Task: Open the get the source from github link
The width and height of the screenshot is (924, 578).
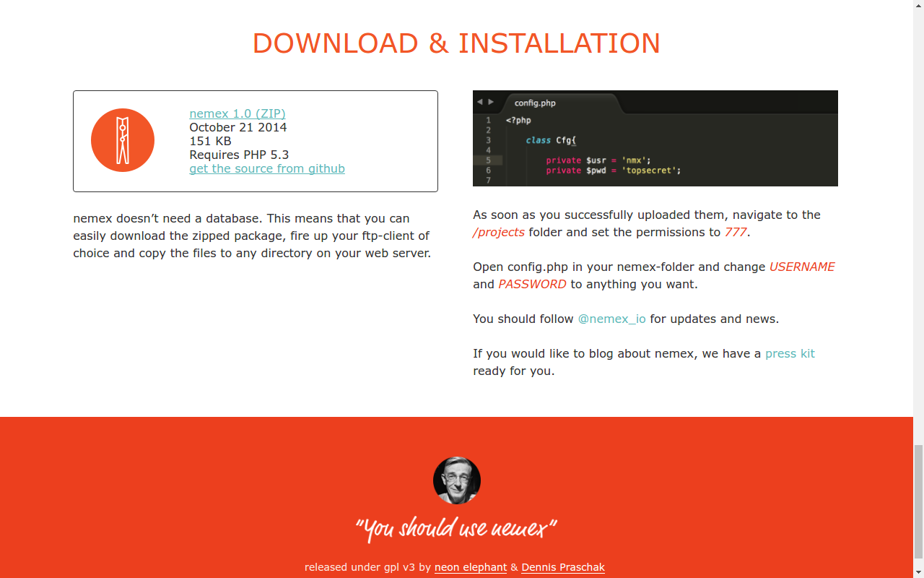Action: click(x=266, y=168)
